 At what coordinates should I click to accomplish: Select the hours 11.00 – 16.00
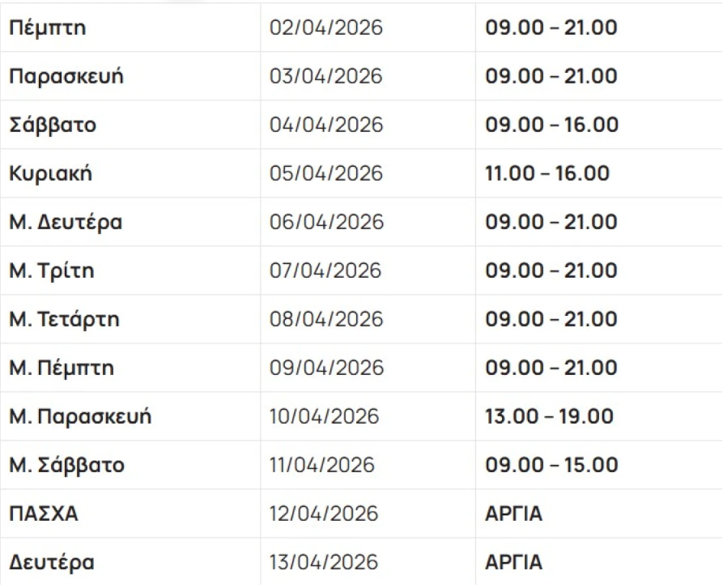click(x=547, y=174)
